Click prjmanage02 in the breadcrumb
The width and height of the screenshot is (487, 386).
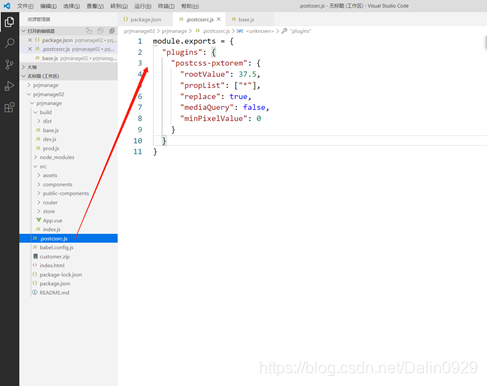(x=139, y=31)
